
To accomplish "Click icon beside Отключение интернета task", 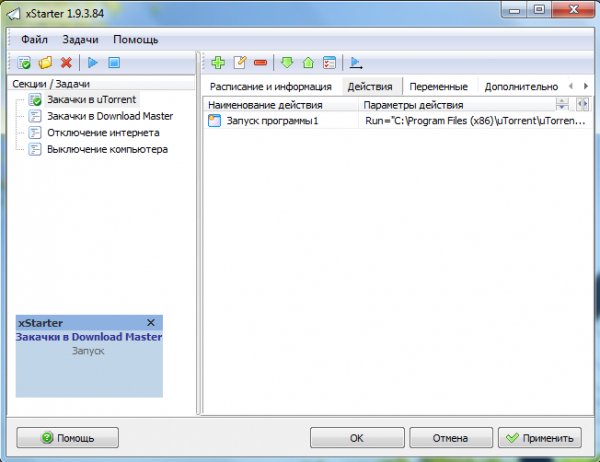I will [35, 133].
